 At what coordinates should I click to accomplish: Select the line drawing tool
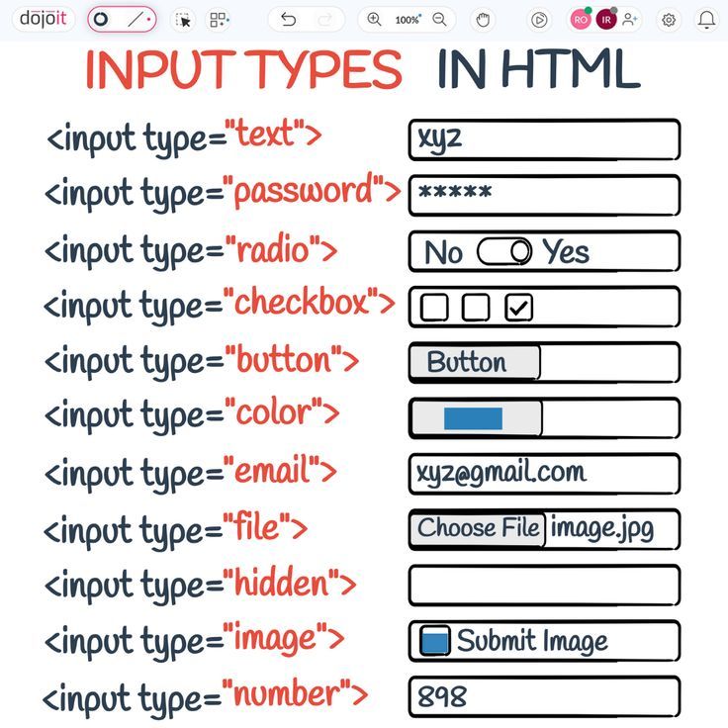click(x=136, y=19)
